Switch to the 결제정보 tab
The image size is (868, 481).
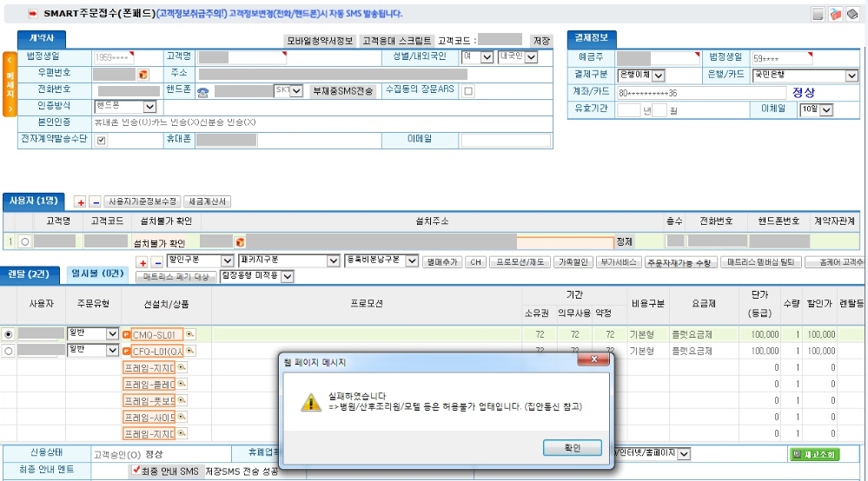point(591,38)
